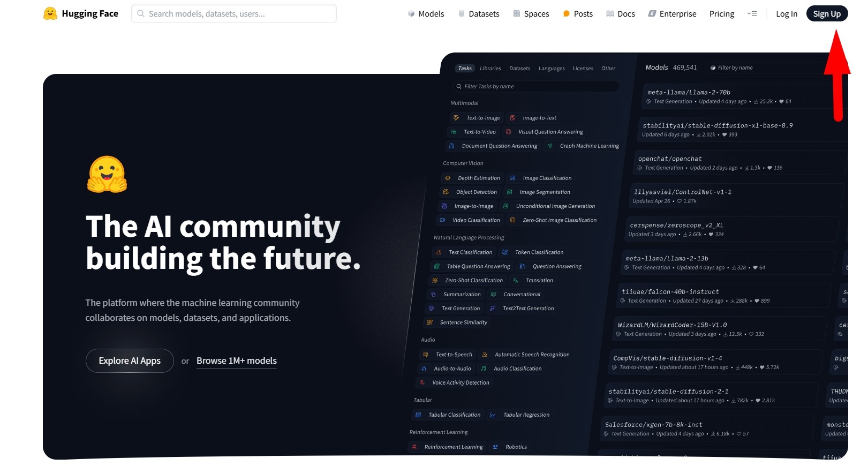Image resolution: width=868 pixels, height=473 pixels.
Task: Open the meta-llama/Llama-2-70b model card
Action: click(x=743, y=96)
